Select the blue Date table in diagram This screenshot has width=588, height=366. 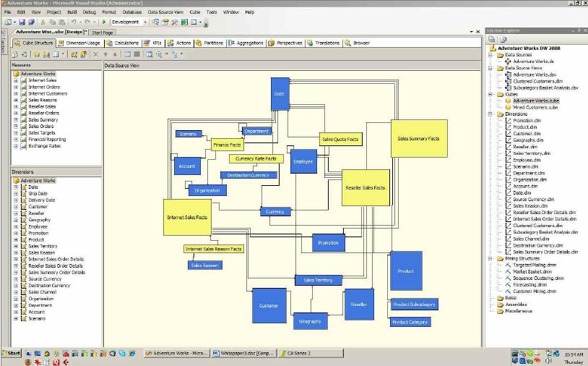(x=280, y=94)
